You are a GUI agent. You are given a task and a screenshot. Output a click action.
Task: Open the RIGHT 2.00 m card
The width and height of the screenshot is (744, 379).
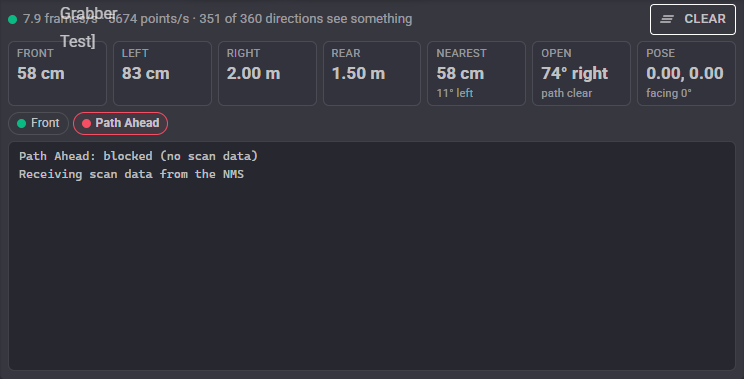(267, 74)
